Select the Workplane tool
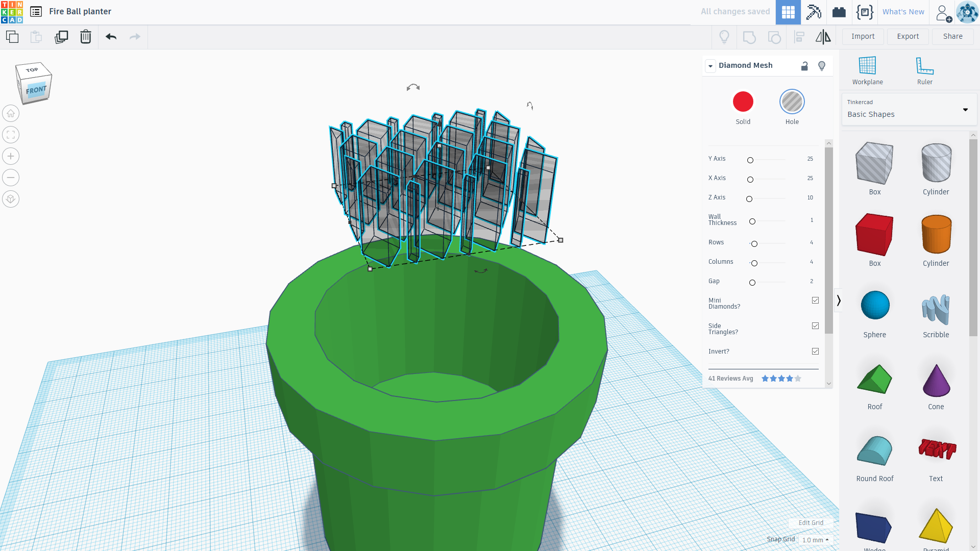The width and height of the screenshot is (980, 551). point(867,71)
